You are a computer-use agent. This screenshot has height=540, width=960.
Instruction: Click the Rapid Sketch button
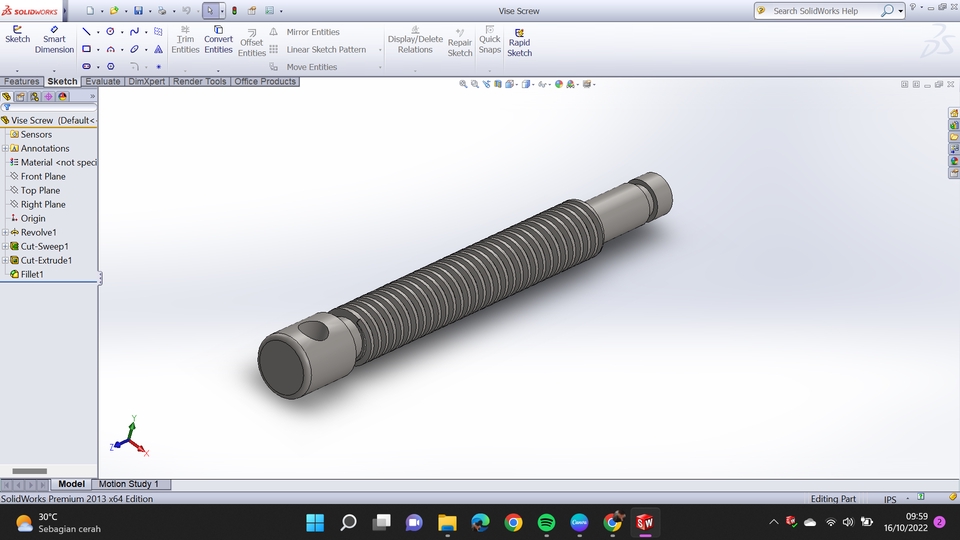(x=519, y=42)
